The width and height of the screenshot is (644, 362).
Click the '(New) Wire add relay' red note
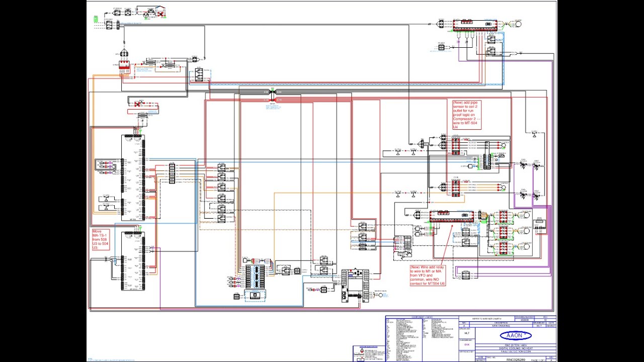427,276
